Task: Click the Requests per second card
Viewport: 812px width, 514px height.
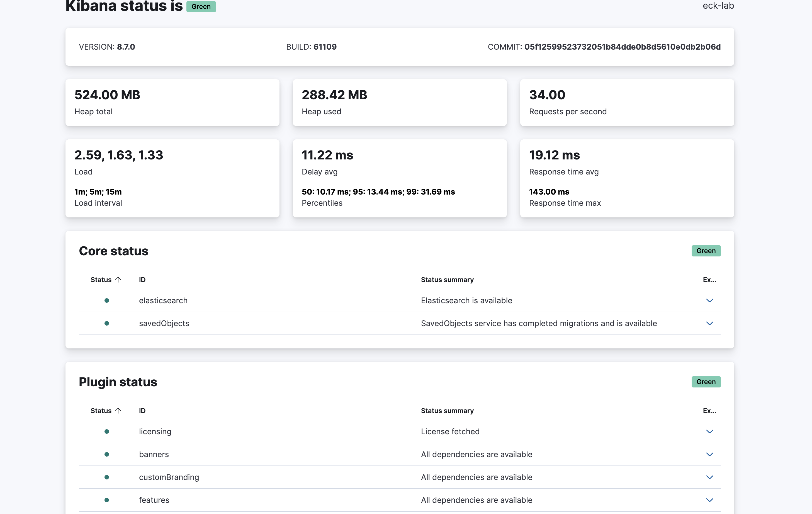Action: click(627, 103)
